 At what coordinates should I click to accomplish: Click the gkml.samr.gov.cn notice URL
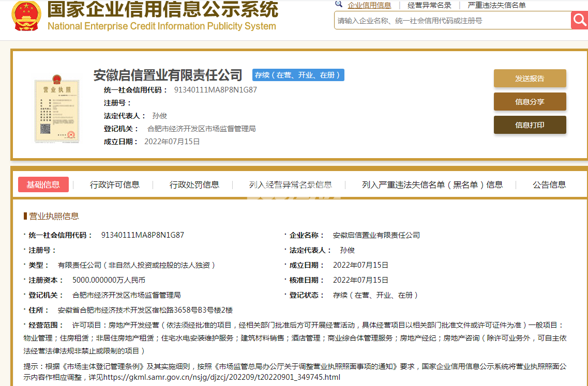[x=222, y=377]
